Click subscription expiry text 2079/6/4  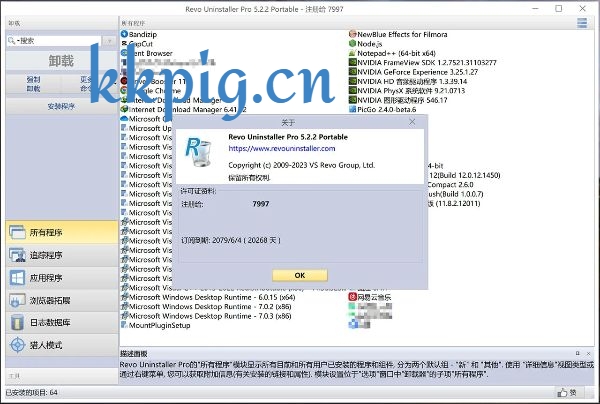coord(231,240)
